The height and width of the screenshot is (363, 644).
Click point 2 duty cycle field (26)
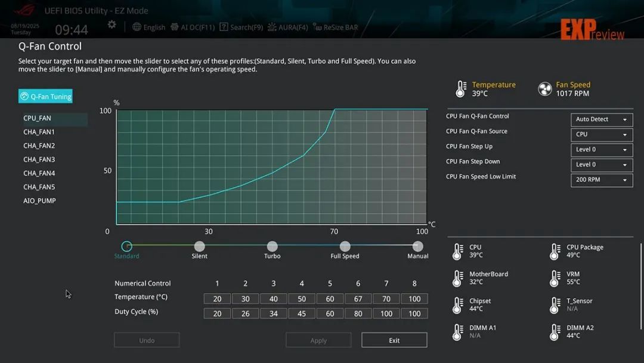[245, 313]
